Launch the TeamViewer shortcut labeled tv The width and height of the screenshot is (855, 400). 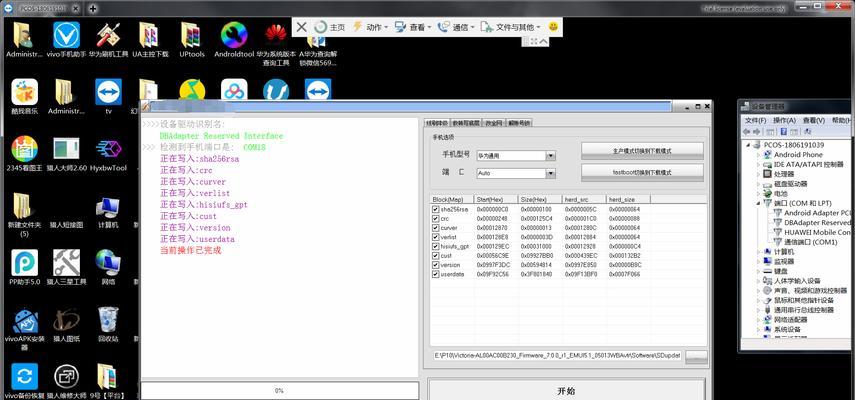click(109, 96)
